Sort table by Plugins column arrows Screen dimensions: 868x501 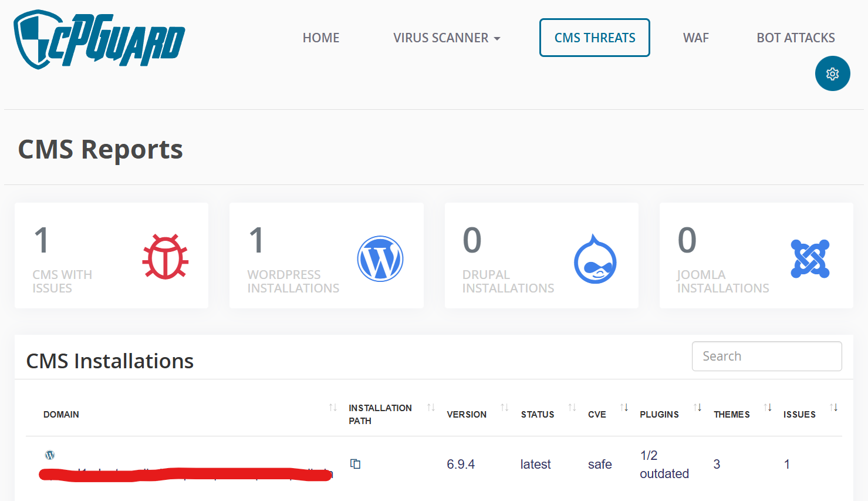point(698,408)
